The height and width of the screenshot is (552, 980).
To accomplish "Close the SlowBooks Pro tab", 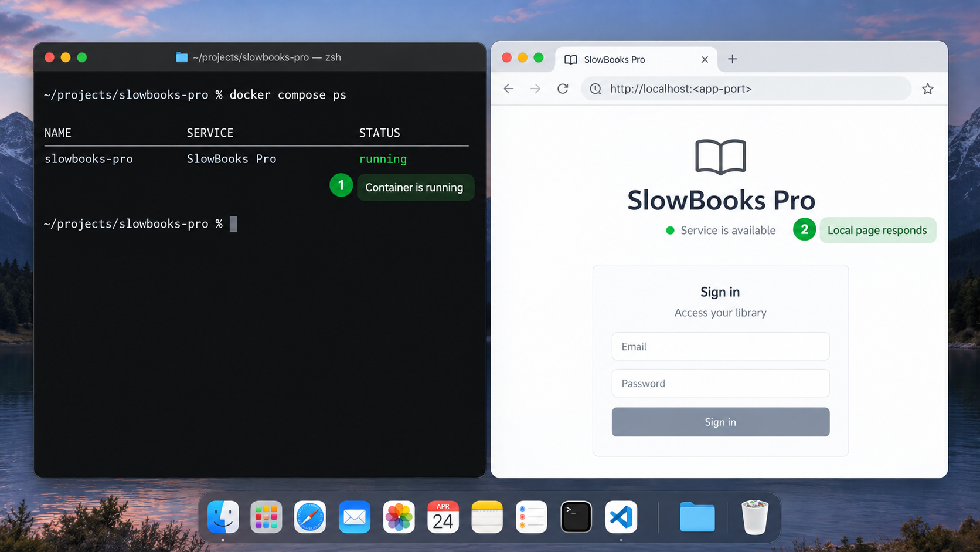I will pyautogui.click(x=705, y=59).
